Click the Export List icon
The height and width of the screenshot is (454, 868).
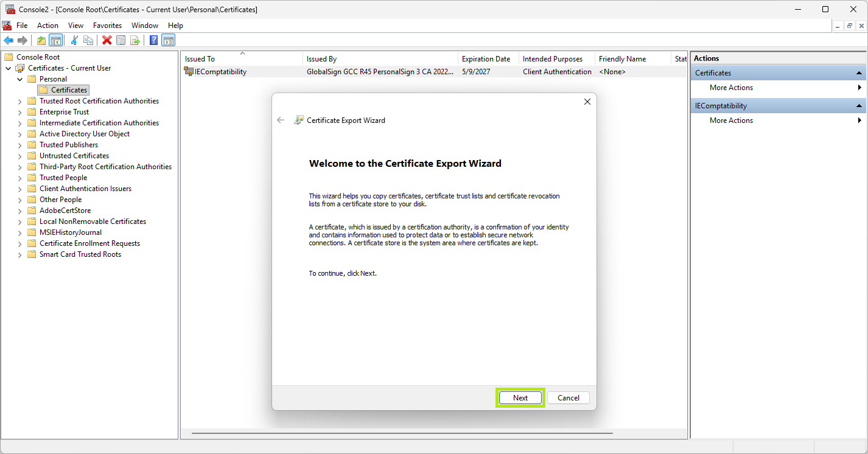pos(135,40)
